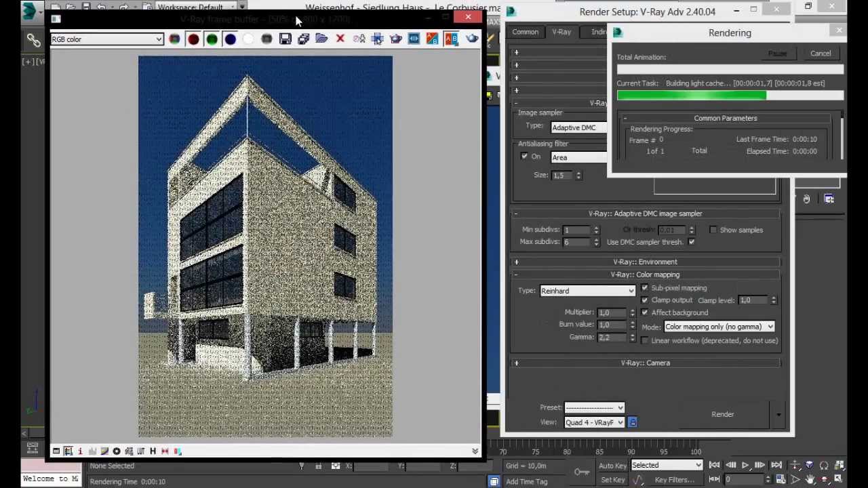Open the Key Filters dialog

coord(674,480)
